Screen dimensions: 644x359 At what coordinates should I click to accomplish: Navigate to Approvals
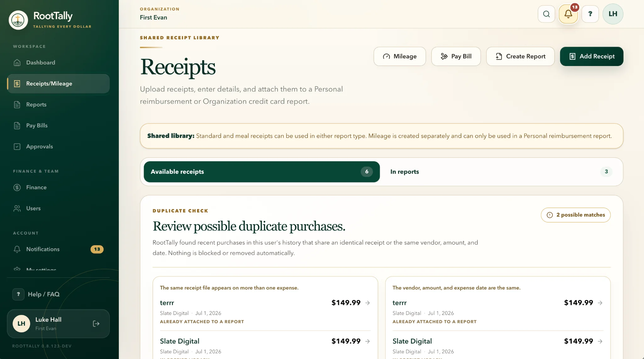(58, 147)
